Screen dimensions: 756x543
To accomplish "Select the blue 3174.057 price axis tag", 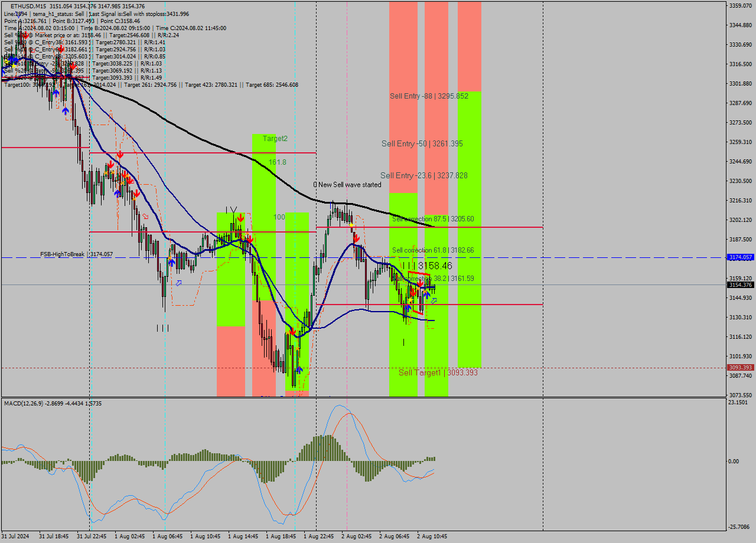I will (741, 257).
